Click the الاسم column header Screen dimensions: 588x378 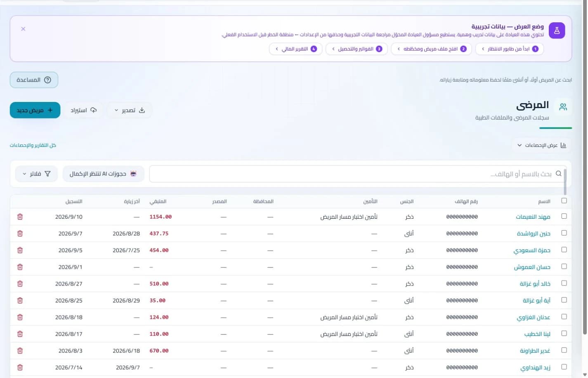[x=544, y=201]
